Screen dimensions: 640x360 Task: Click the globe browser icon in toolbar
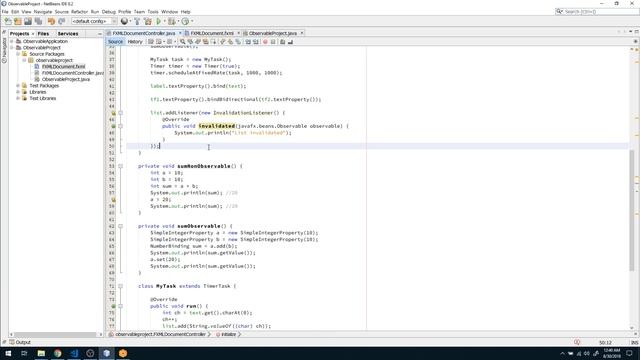124,21
